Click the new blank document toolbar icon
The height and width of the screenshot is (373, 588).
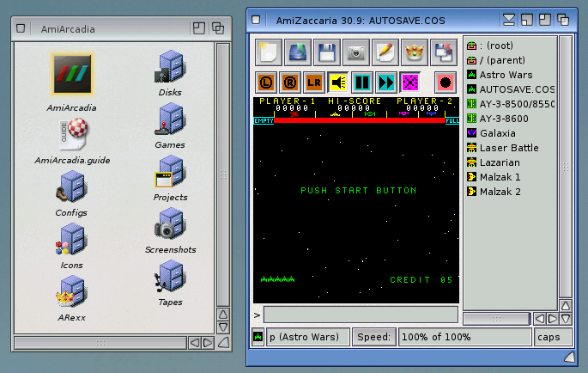click(268, 52)
